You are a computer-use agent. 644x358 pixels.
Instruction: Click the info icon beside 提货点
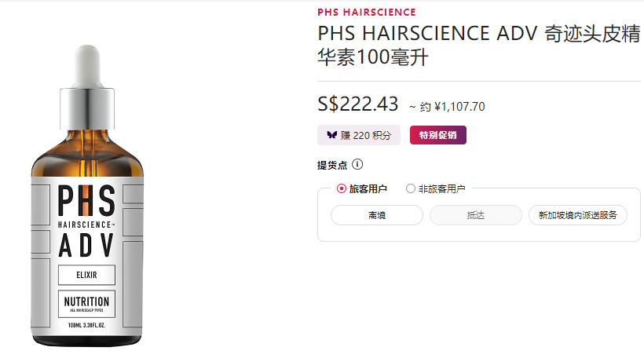(357, 165)
